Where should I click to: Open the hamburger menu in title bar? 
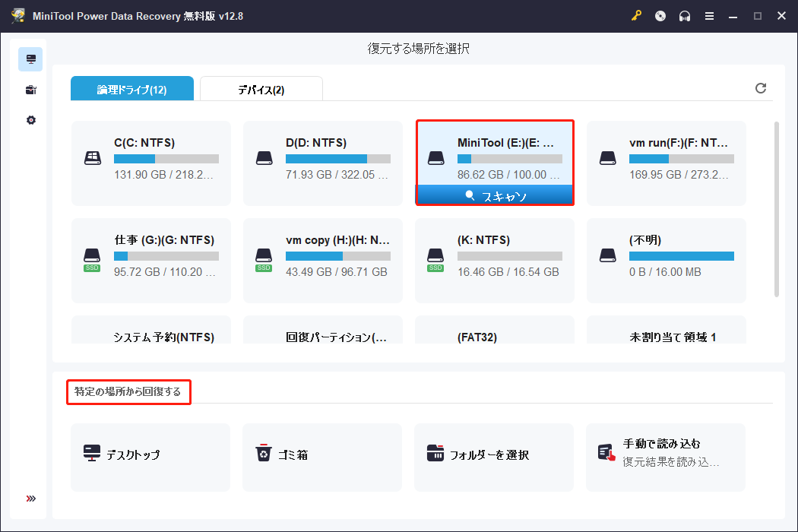tap(709, 15)
